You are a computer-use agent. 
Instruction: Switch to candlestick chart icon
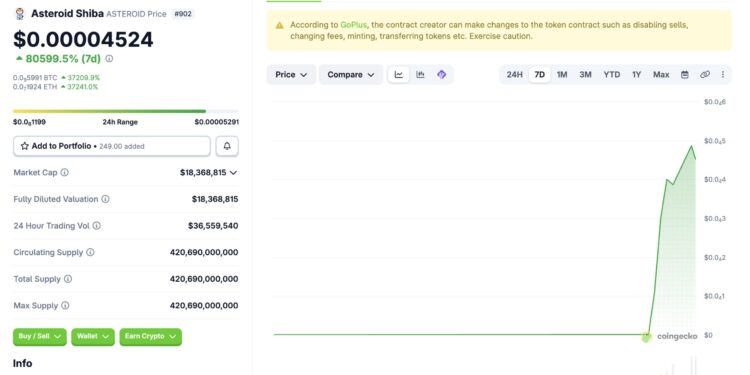pos(420,75)
